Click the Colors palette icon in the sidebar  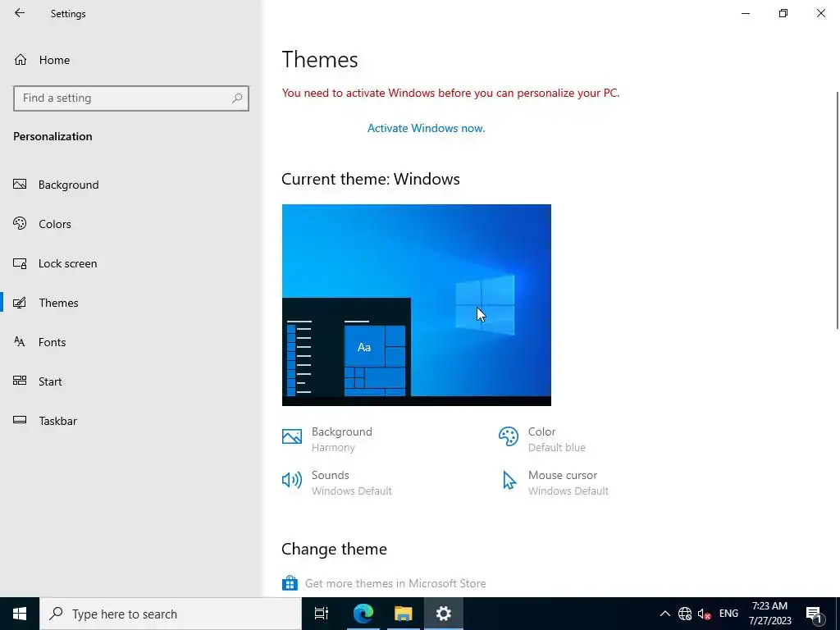[20, 223]
